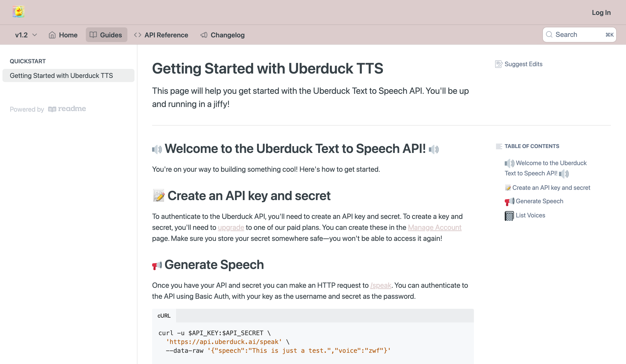
Task: Click the Powered by readme logo
Action: 48,109
